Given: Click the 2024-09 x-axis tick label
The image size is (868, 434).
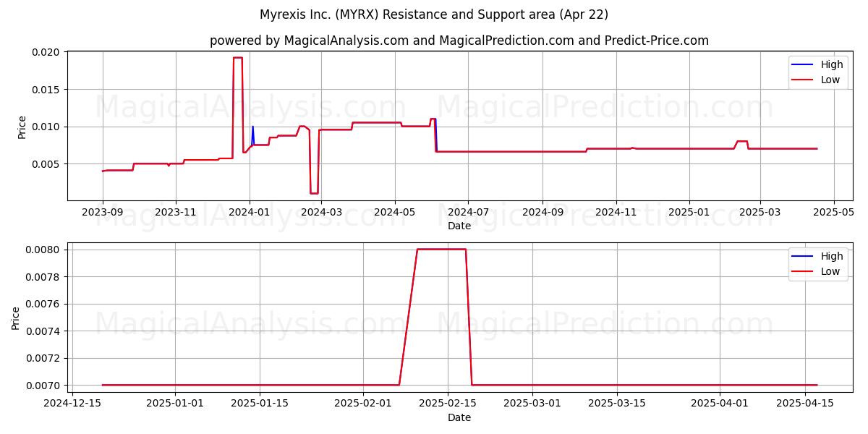Looking at the screenshot, I should coord(542,213).
